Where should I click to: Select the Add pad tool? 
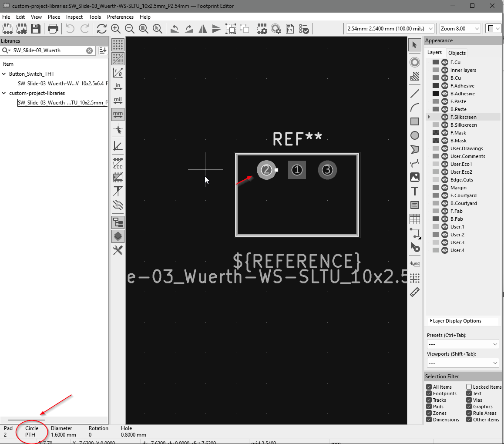pyautogui.click(x=415, y=62)
